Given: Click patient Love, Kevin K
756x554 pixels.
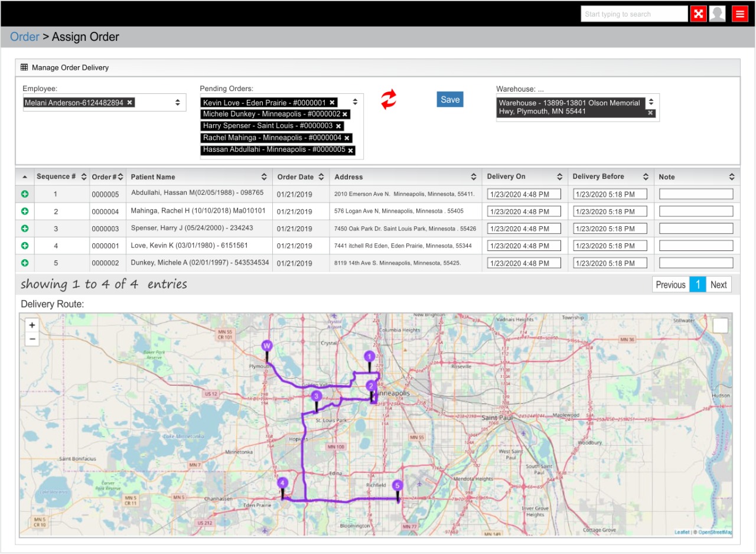Looking at the screenshot, I should tap(190, 245).
